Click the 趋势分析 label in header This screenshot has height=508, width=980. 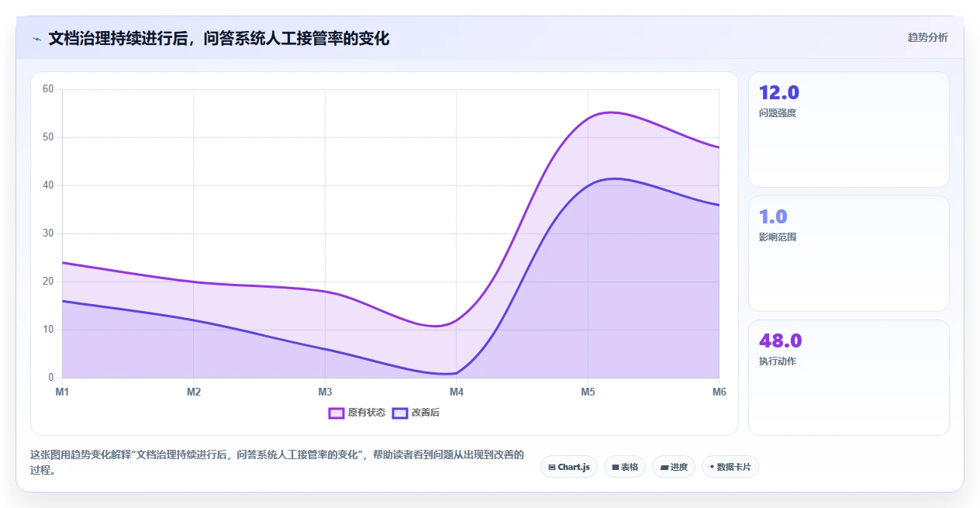click(x=927, y=37)
